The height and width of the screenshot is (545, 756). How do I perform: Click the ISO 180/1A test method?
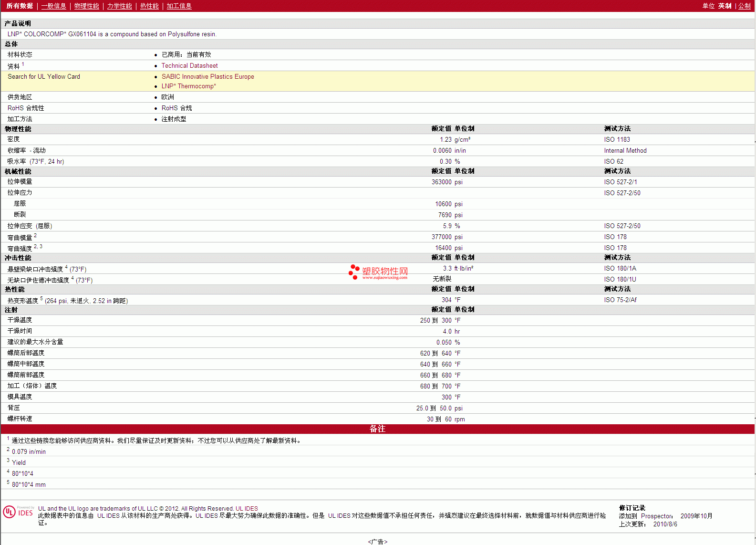point(620,269)
